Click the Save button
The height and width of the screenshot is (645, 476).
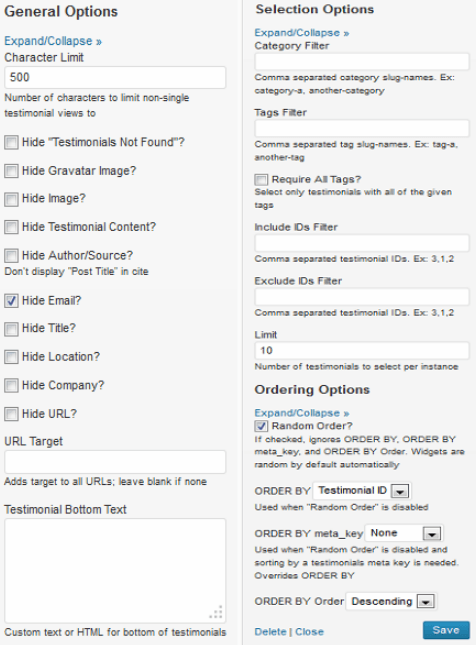point(446,630)
